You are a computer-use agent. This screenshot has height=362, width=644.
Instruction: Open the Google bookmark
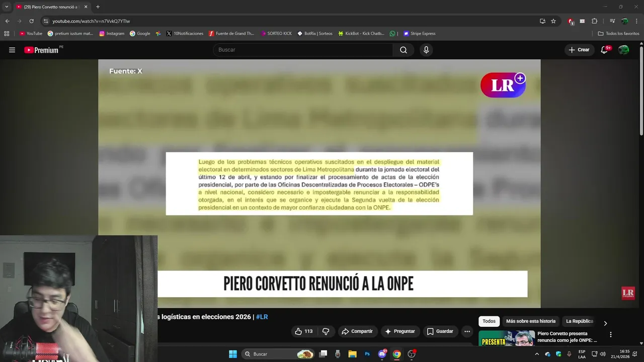pyautogui.click(x=140, y=34)
